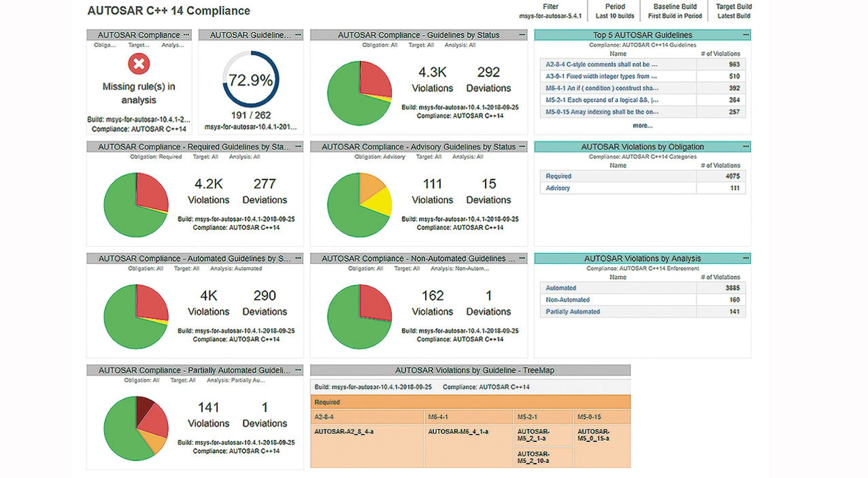Open the Violations by Analysis widget ellipsis menu
The height and width of the screenshot is (478, 868).
(745, 258)
